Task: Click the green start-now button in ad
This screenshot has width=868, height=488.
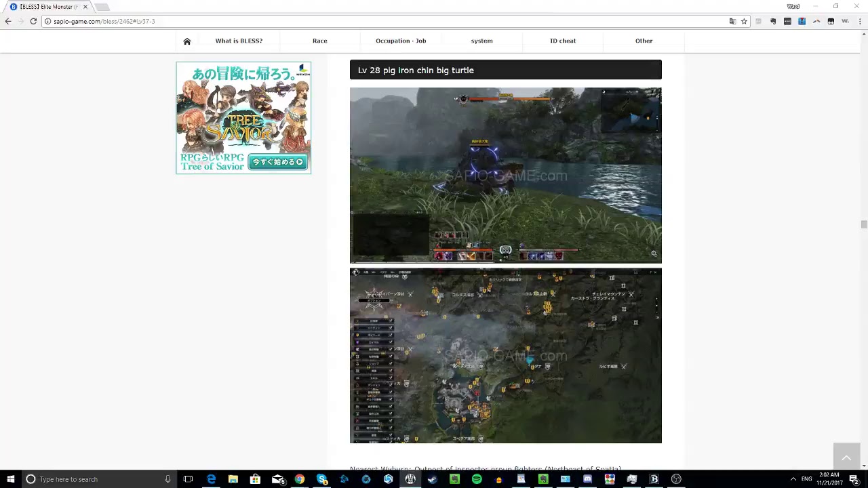Action: point(278,162)
